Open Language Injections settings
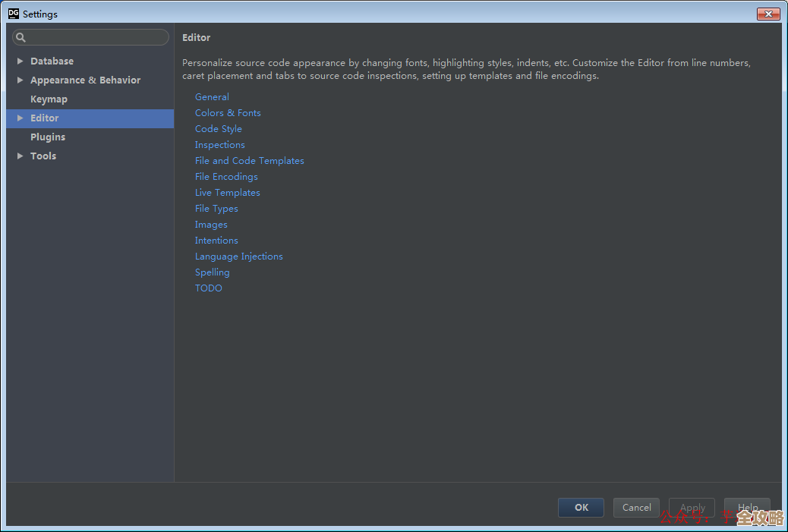This screenshot has height=532, width=788. [x=238, y=256]
